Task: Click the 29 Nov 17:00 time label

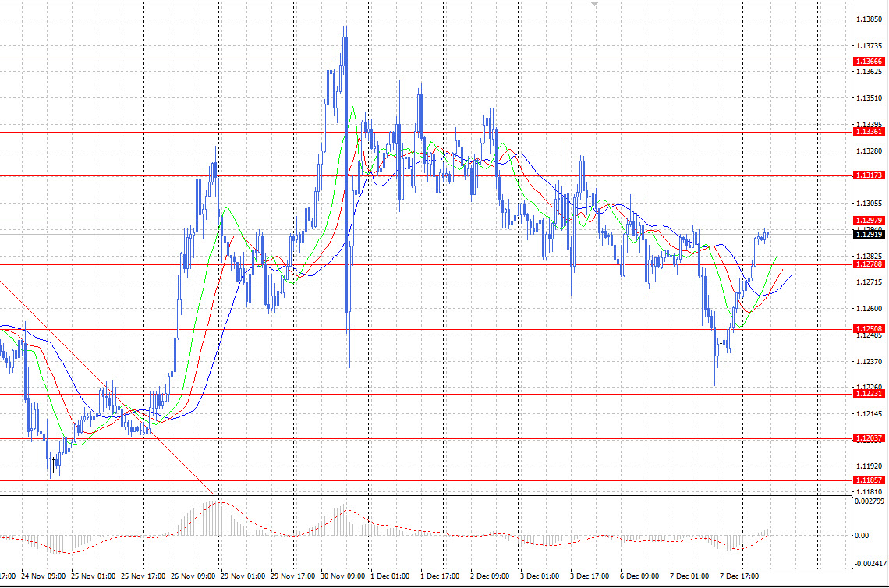Action: click(292, 576)
